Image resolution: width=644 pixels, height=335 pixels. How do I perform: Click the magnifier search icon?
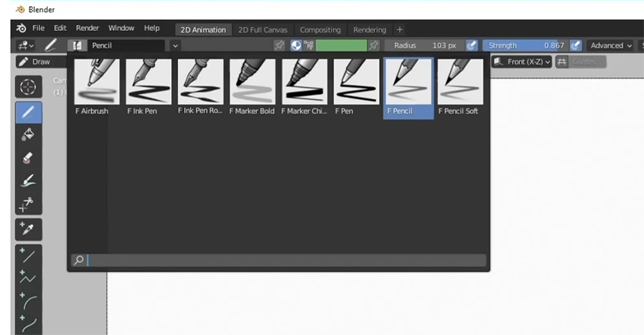(79, 260)
